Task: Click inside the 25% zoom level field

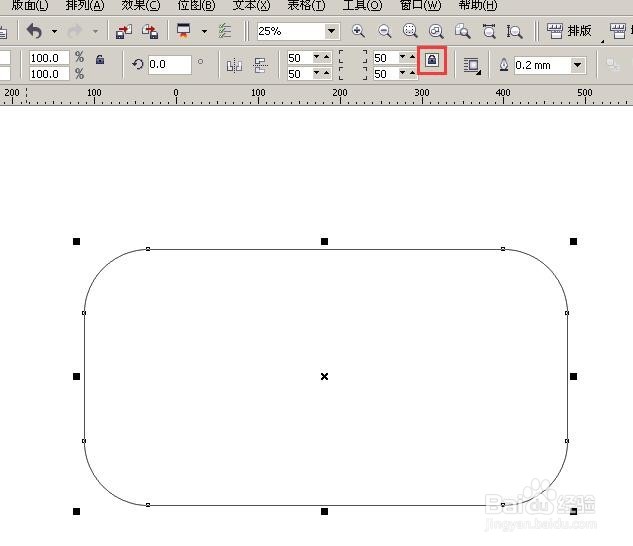Action: click(x=291, y=31)
